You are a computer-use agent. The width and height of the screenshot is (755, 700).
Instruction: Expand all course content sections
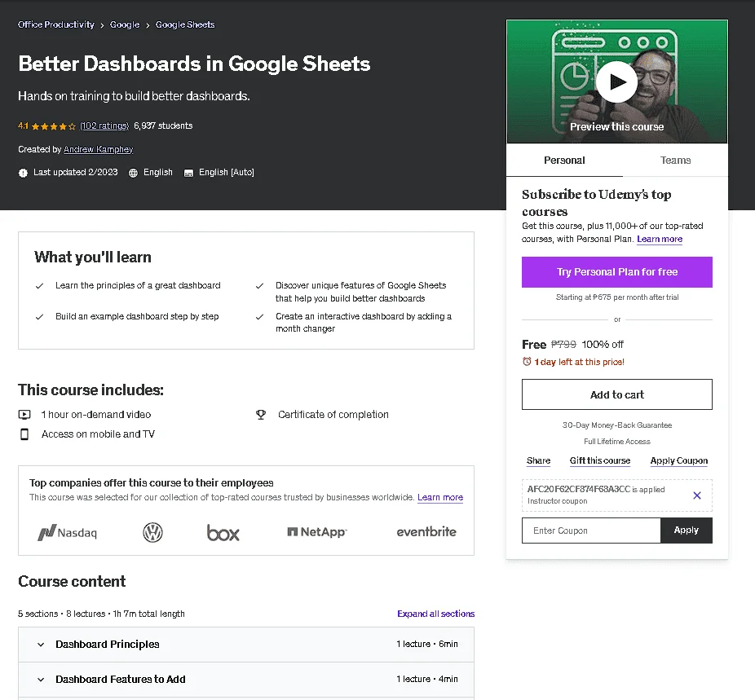tap(435, 614)
